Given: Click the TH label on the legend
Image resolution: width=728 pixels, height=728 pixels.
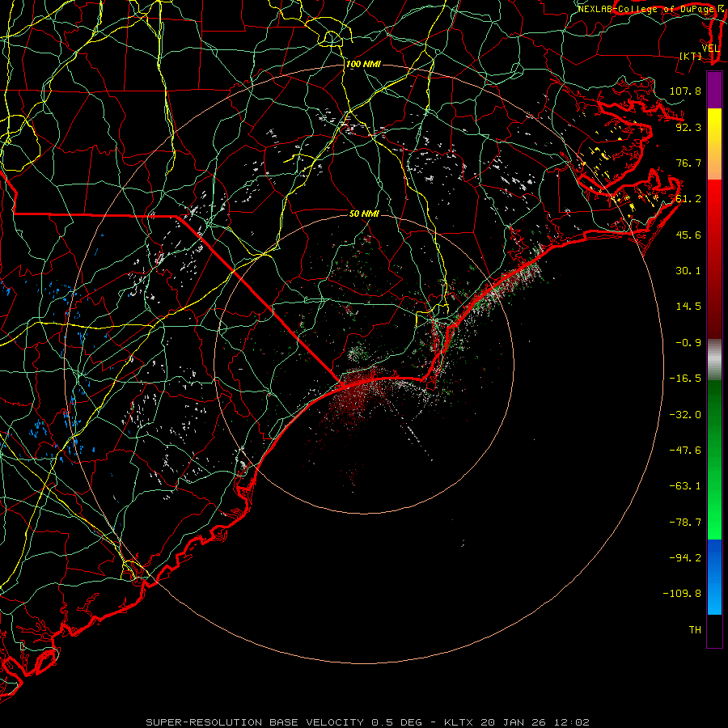Looking at the screenshot, I should [x=695, y=630].
